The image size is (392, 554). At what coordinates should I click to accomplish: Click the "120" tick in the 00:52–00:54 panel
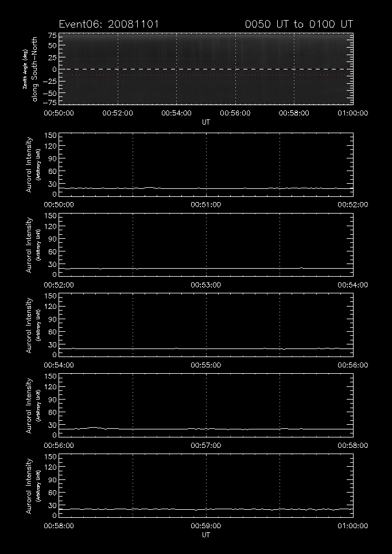point(51,226)
